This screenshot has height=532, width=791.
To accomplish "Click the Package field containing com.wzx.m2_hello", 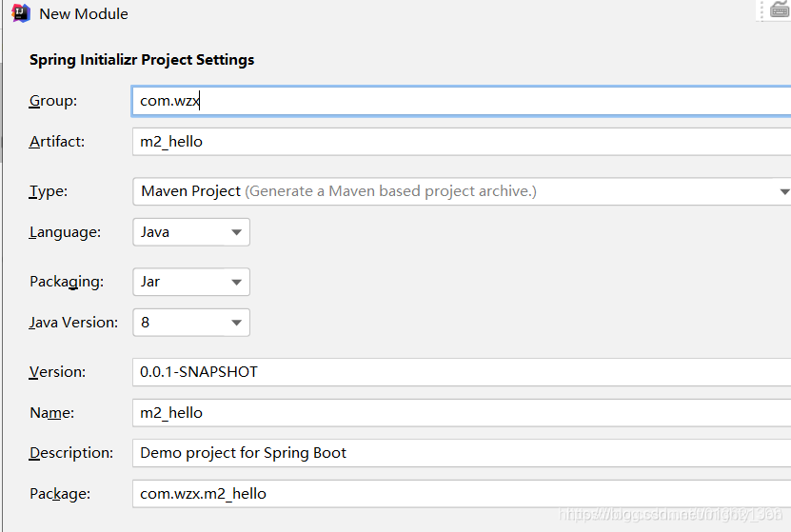I will [462, 494].
